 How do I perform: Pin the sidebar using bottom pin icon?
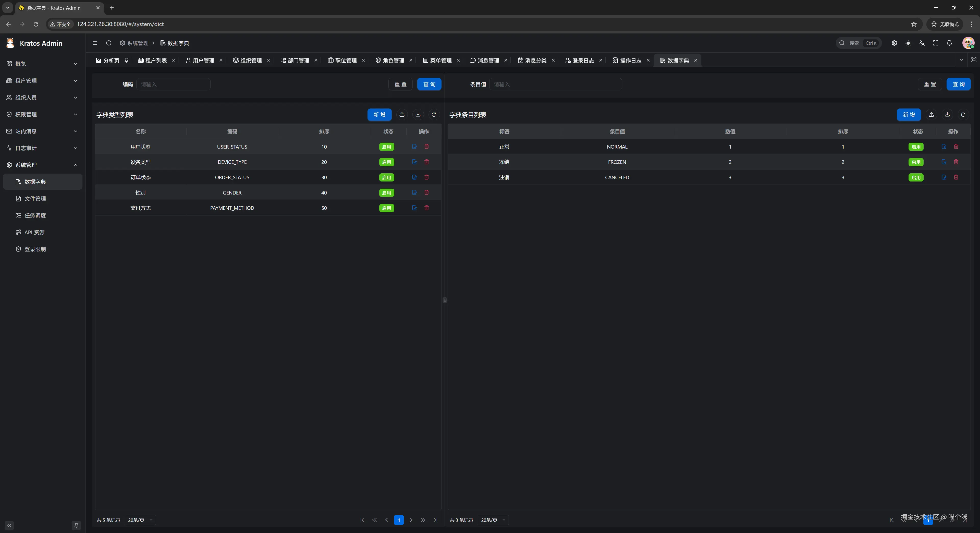point(76,525)
